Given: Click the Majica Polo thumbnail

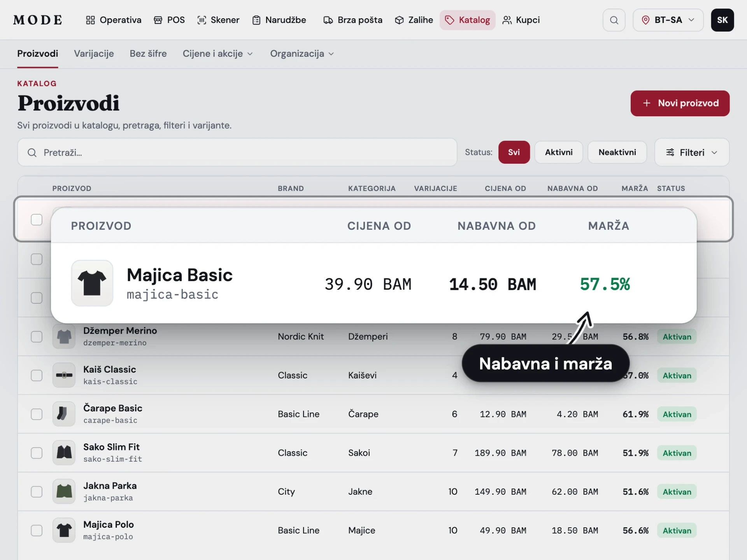Looking at the screenshot, I should (64, 530).
